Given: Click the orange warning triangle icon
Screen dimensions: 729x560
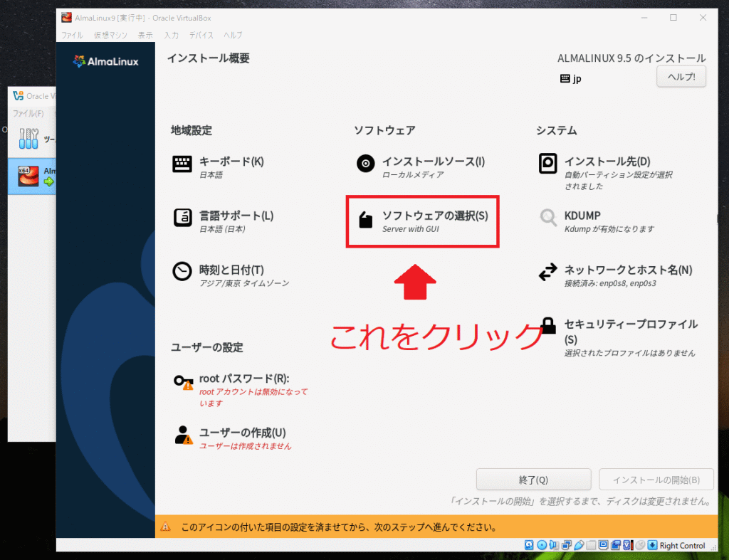Looking at the screenshot, I should [x=165, y=527].
